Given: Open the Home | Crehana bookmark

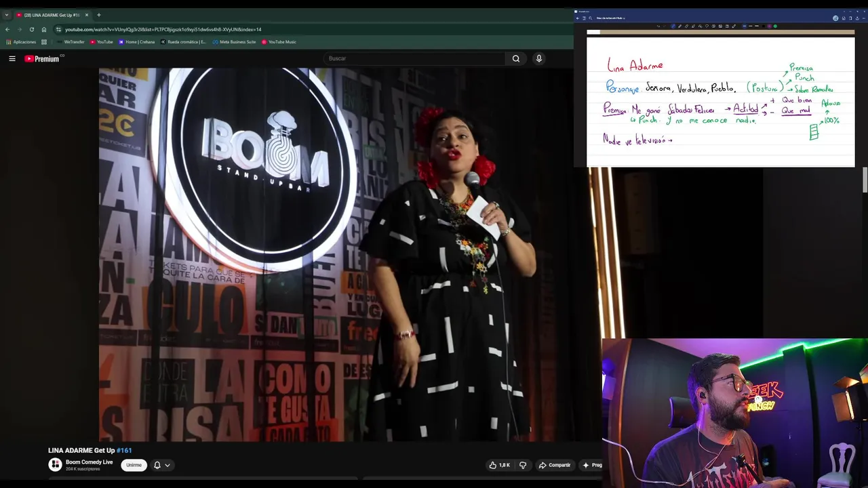Looking at the screenshot, I should coord(136,42).
